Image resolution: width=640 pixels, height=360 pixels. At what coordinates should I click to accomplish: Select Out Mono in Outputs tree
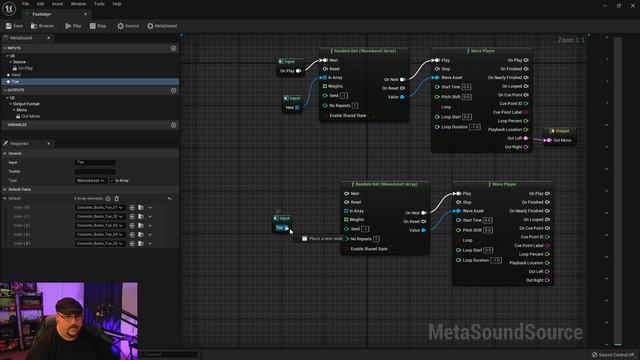click(31, 116)
